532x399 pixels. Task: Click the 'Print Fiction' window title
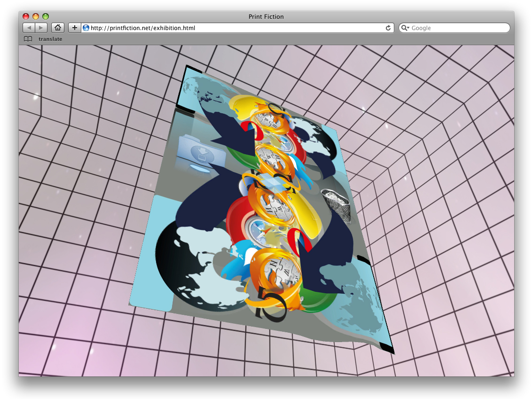pyautogui.click(x=266, y=16)
